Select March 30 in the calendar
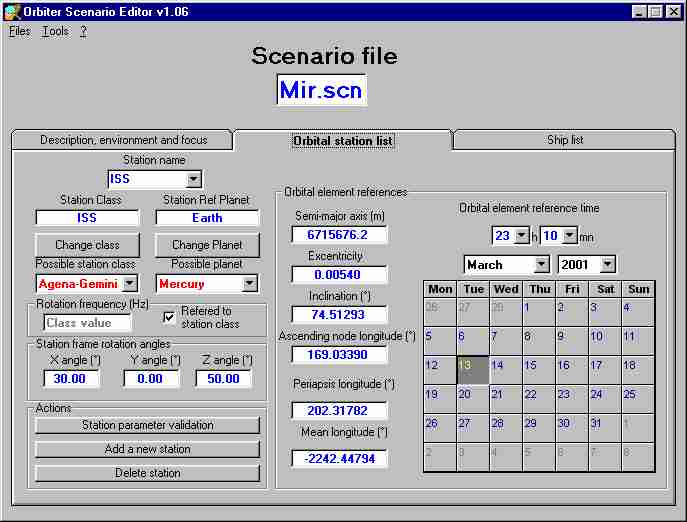This screenshot has height=522, width=687. coord(572,428)
